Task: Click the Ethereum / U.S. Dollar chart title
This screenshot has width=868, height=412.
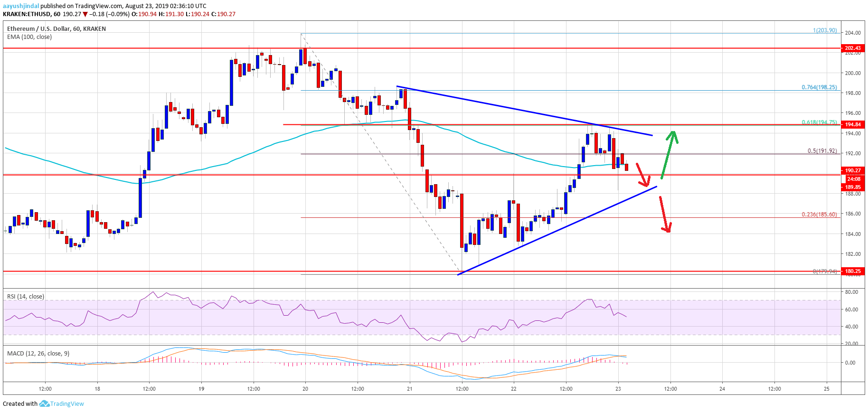Action: pos(57,28)
